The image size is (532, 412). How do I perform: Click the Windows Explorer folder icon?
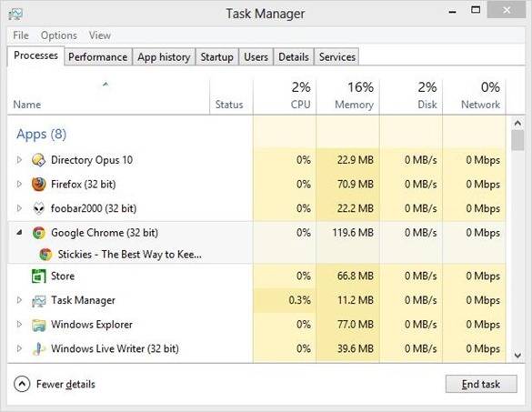39,325
